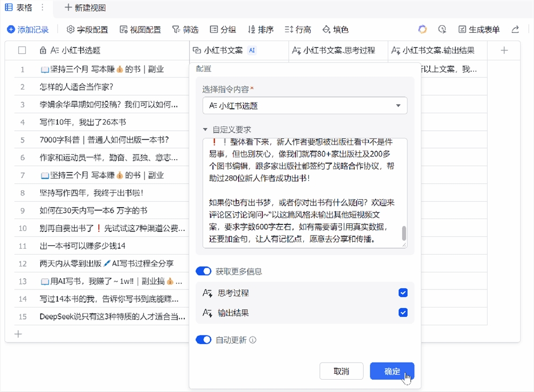This screenshot has width=534, height=392.
Task: Open the 分组 grouping tool
Action: tap(223, 30)
